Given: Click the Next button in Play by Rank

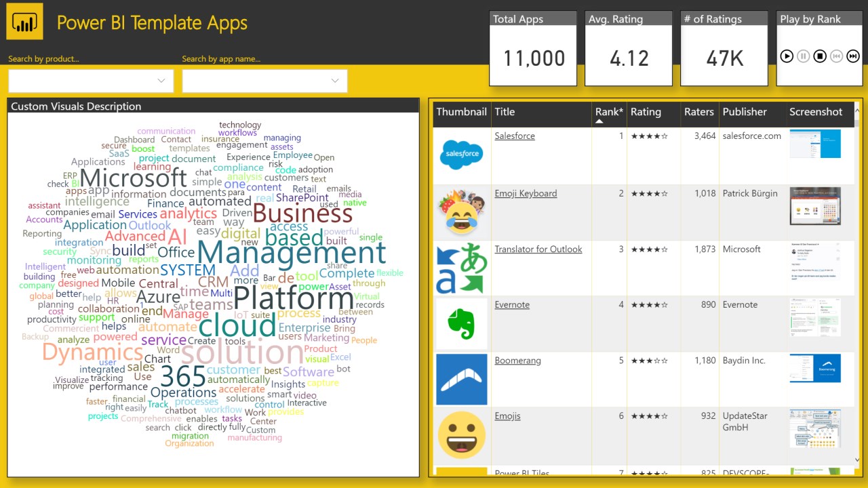Looking at the screenshot, I should [x=853, y=56].
